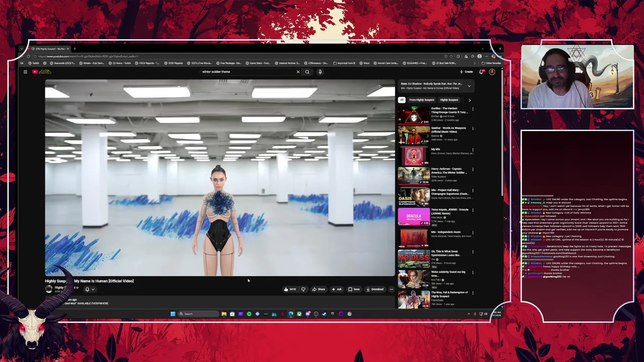
Task: Open the Internet Archive bookmark
Action: (x=287, y=63)
